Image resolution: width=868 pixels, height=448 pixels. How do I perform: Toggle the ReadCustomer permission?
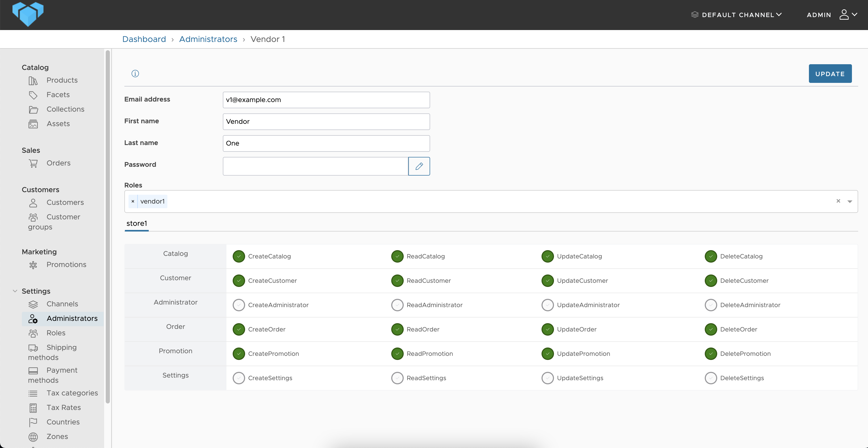tap(397, 281)
